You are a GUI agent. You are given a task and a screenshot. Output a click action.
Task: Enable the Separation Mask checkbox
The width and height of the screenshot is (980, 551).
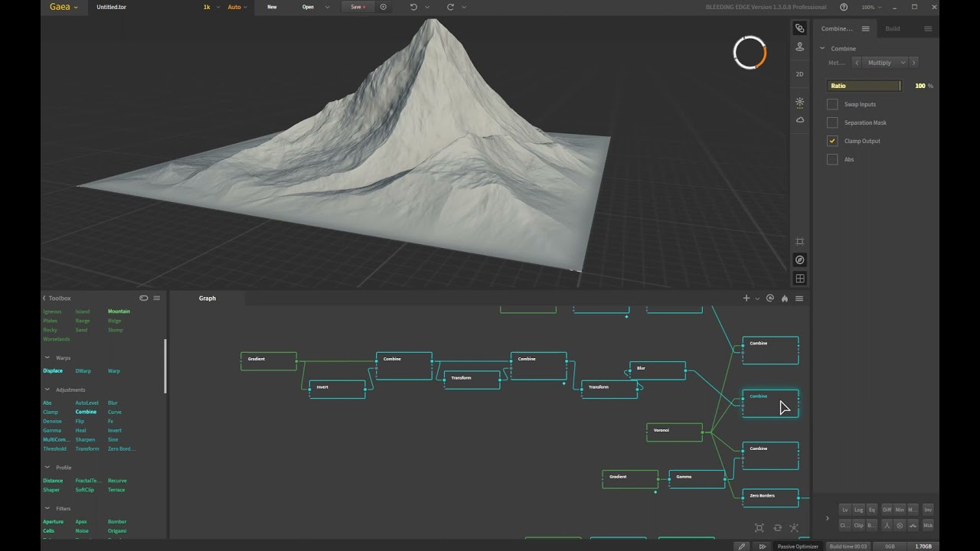coord(832,122)
